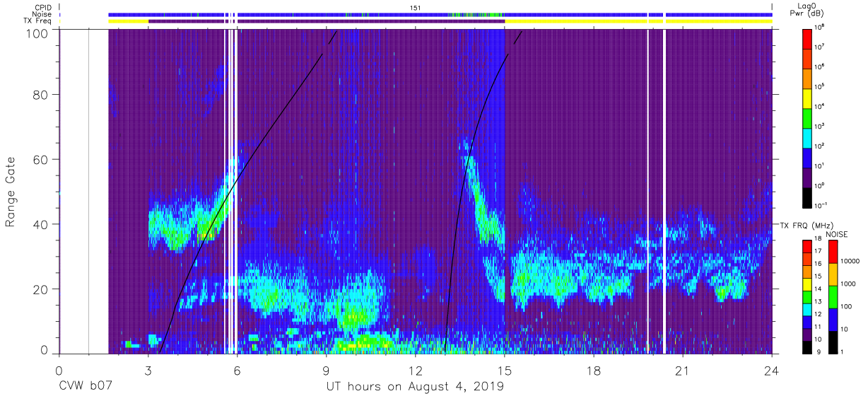Click red top swatch of NOISE legend
868x401 pixels.
click(833, 252)
